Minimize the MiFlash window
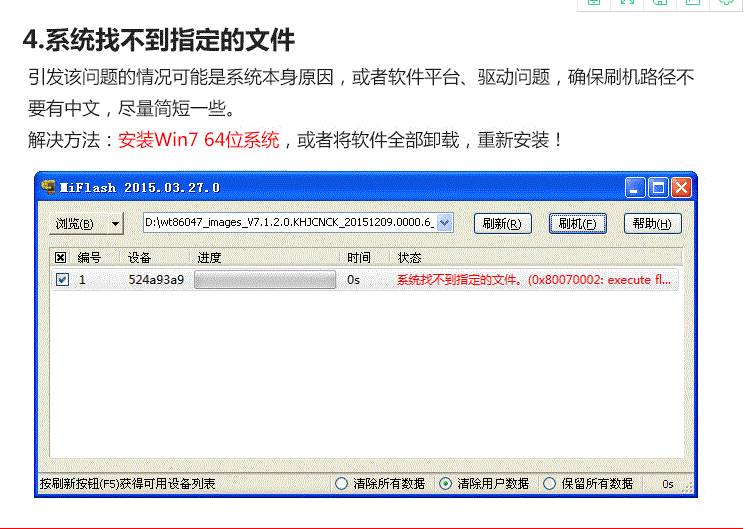 coord(635,187)
